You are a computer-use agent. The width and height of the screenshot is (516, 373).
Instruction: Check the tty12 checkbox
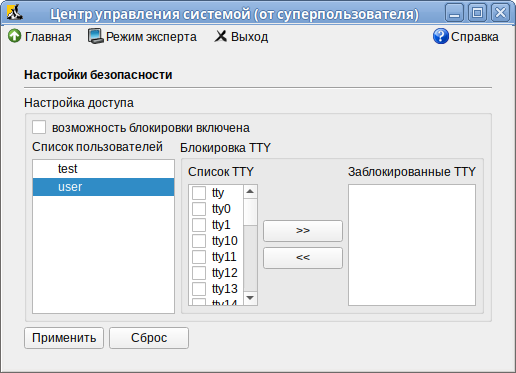coord(199,273)
